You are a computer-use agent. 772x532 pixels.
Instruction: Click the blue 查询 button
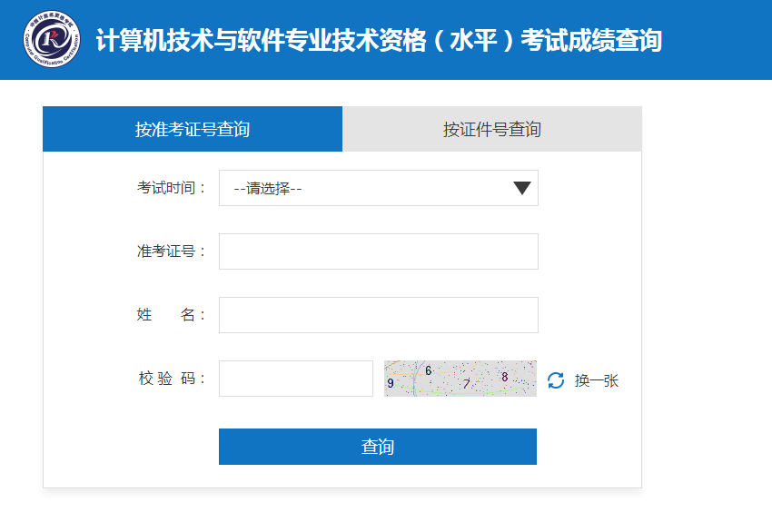[378, 447]
